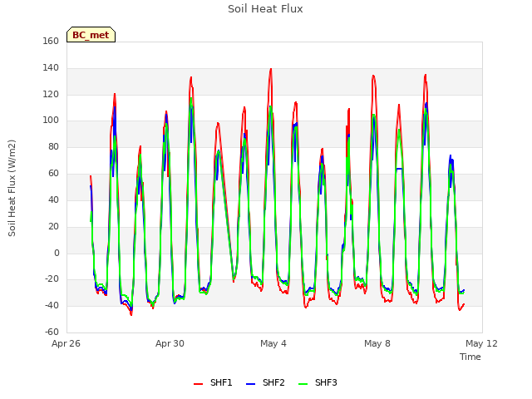Click the Apr 26 x-axis tick label
532x399 pixels.
(66, 343)
